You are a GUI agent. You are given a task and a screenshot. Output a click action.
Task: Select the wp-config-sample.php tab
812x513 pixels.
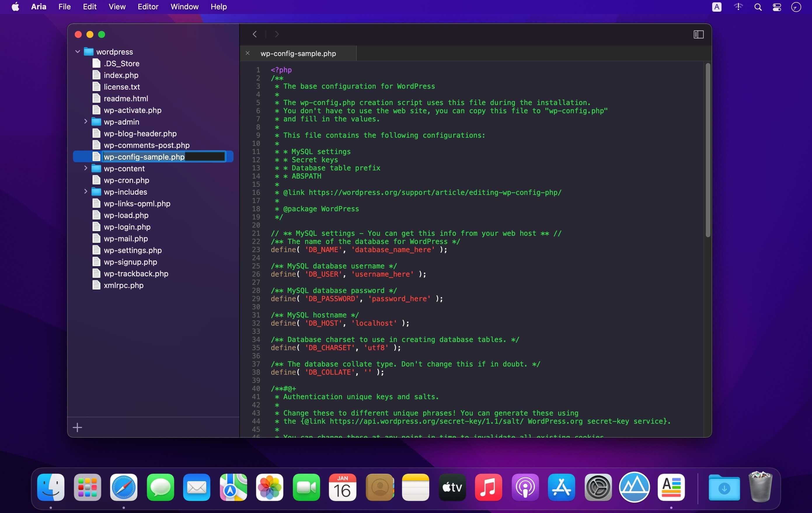[298, 54]
